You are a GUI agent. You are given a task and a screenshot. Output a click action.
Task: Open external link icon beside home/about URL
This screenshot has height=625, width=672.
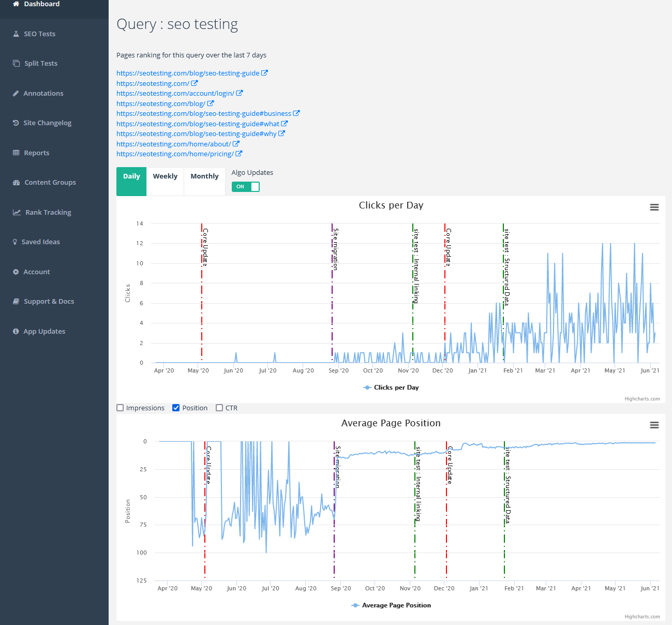tap(236, 143)
